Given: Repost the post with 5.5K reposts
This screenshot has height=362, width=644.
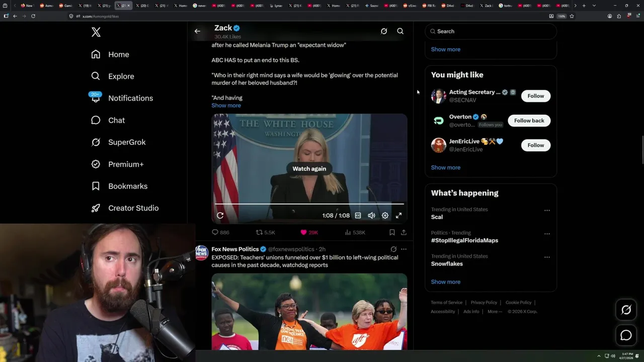Looking at the screenshot, I should tap(265, 232).
